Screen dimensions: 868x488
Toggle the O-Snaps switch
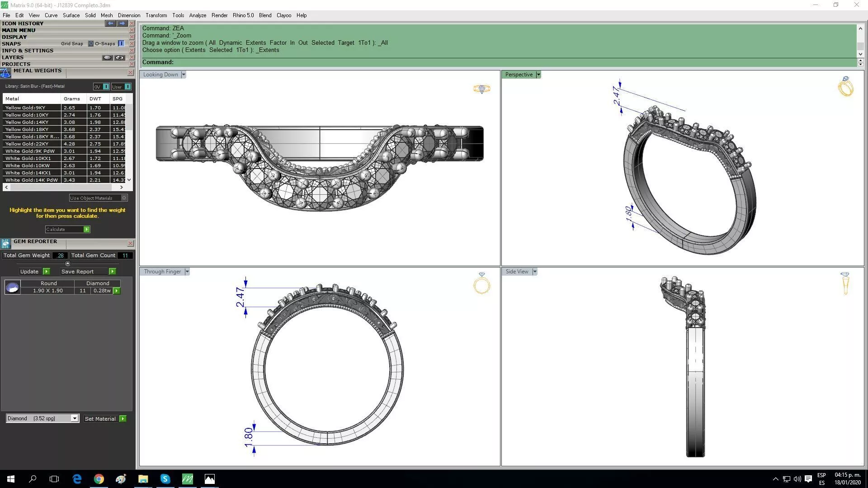(121, 44)
